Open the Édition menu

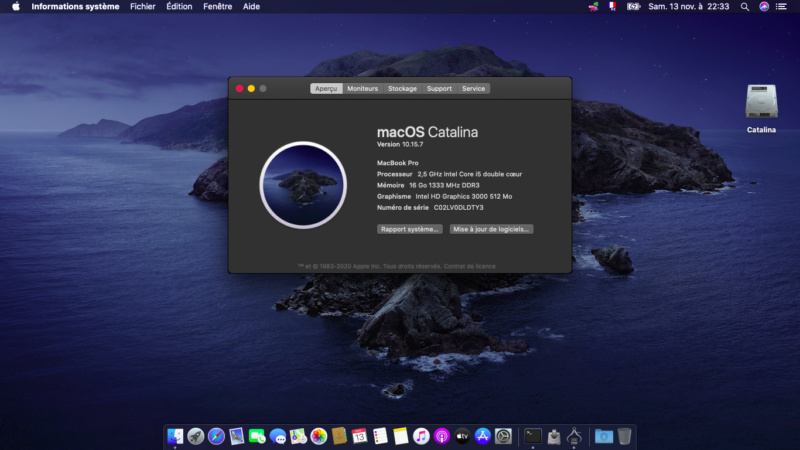tap(179, 7)
